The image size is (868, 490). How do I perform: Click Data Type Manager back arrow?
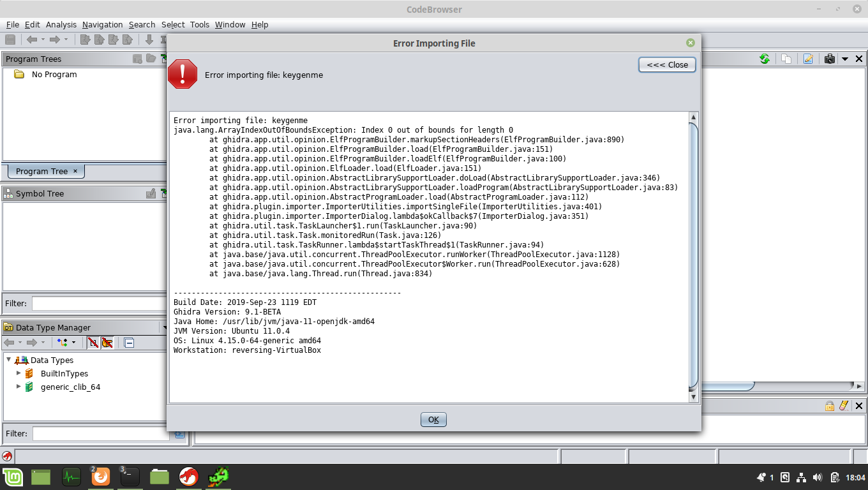tap(8, 343)
